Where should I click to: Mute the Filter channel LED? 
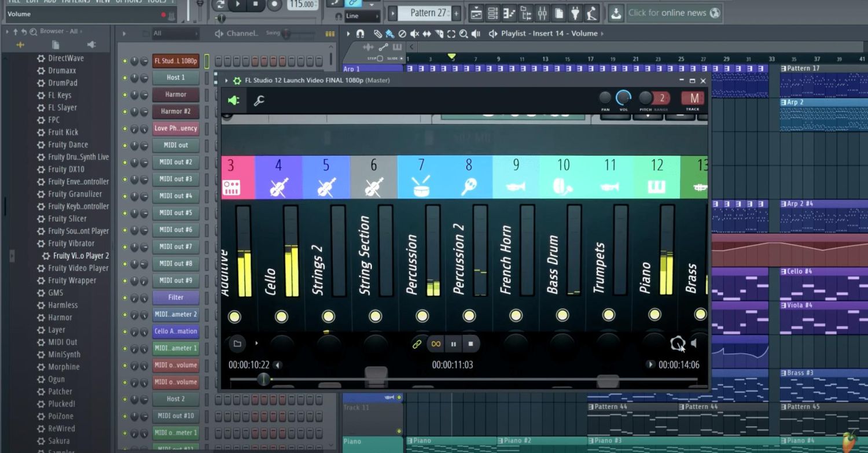click(x=124, y=298)
